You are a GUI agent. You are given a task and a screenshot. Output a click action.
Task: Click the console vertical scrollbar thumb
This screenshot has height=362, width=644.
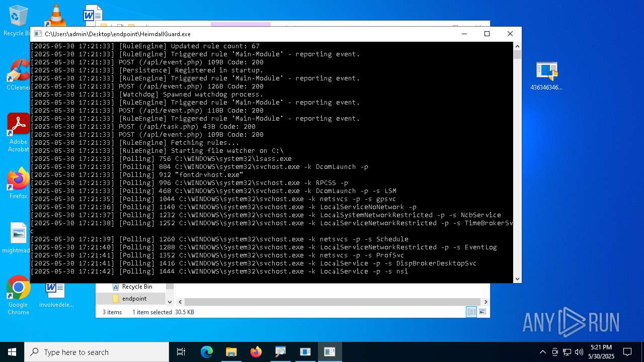(517, 55)
